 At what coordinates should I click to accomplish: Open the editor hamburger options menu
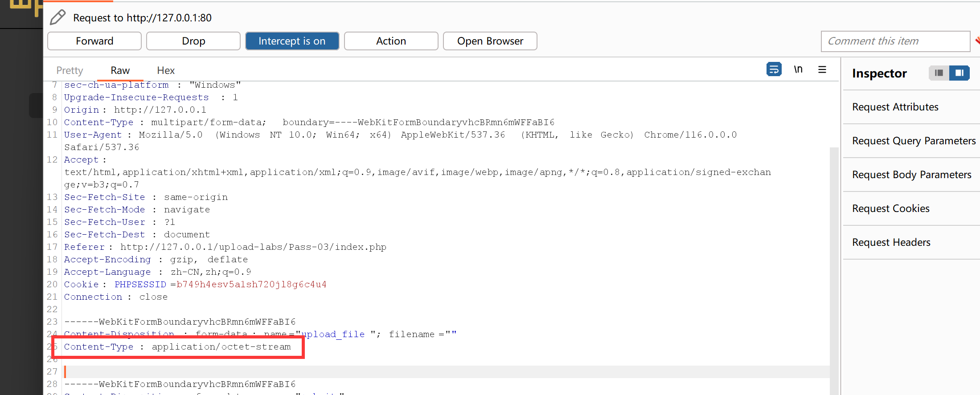(822, 69)
